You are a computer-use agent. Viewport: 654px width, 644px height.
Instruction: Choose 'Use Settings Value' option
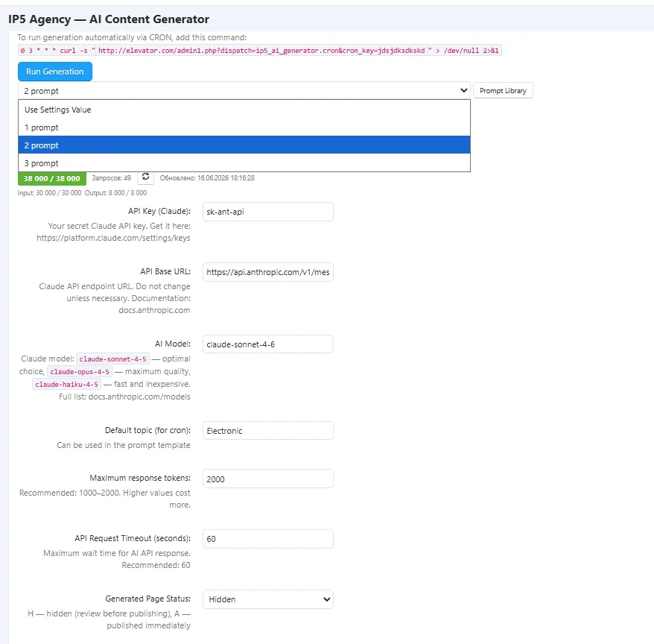pyautogui.click(x=244, y=110)
